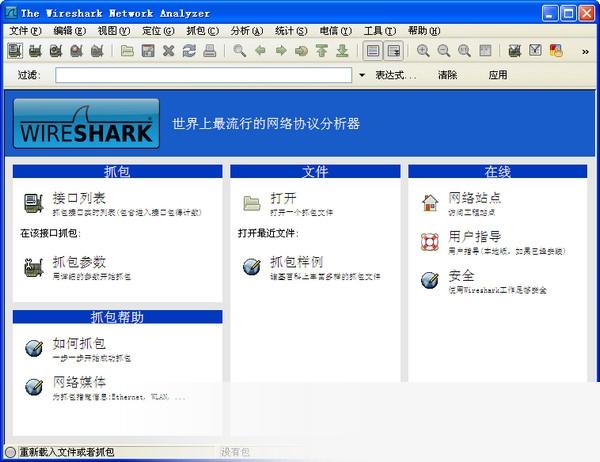Open the interface list toolbar icon
600x462 pixels.
pyautogui.click(x=15, y=51)
